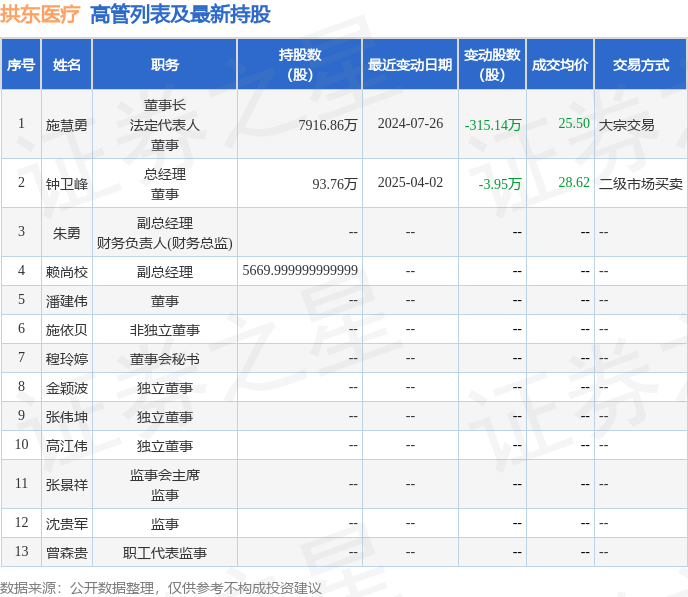Click the holdings value 93.76万
Image resolution: width=688 pixels, height=597 pixels.
click(335, 184)
